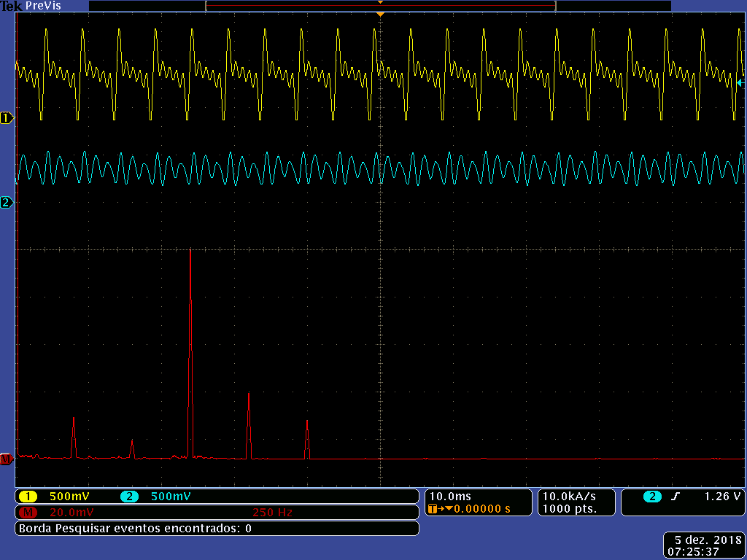This screenshot has width=747, height=560.
Task: Click the red math M reference marker
Action: point(7,459)
